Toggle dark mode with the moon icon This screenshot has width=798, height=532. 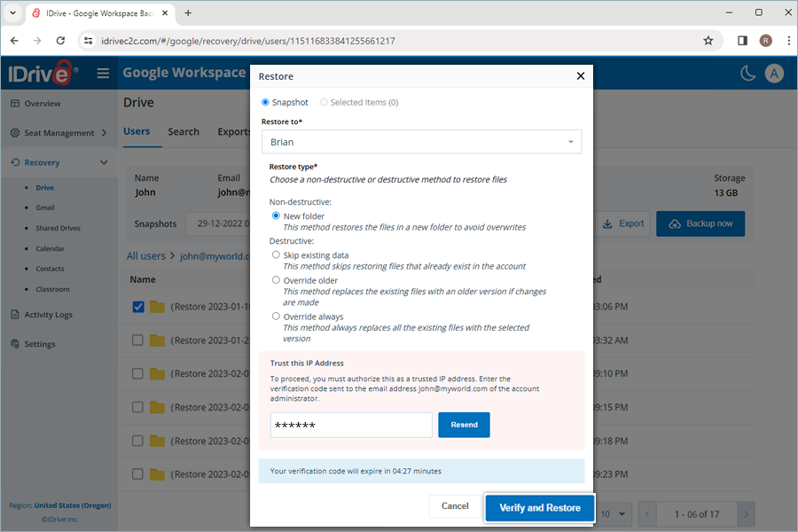748,73
